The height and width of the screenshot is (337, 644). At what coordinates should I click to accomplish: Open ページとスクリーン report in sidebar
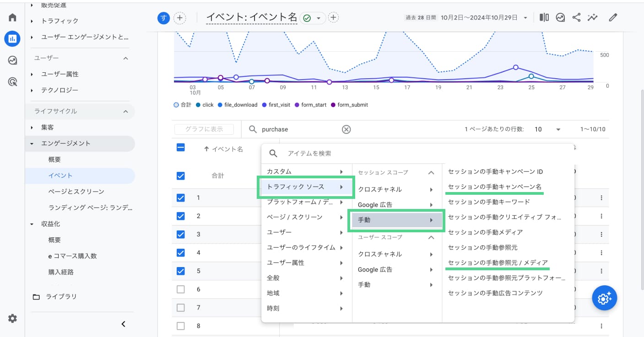tap(76, 192)
